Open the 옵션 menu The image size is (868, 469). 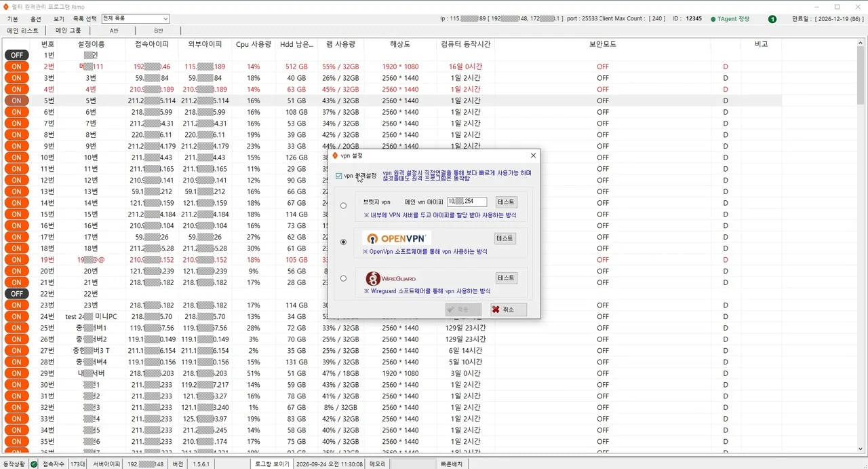click(36, 19)
